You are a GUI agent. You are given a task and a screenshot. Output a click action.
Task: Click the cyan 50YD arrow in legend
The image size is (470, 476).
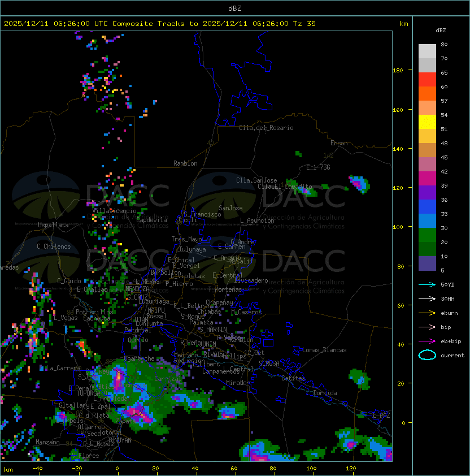coord(427,284)
